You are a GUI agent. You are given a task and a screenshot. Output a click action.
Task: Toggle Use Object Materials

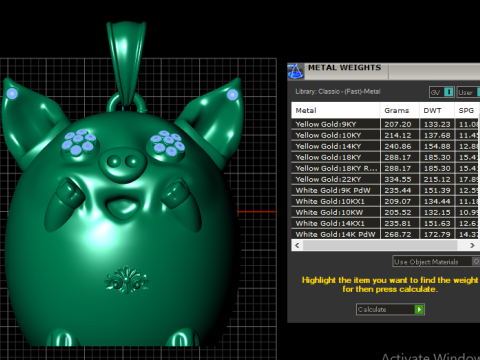pyautogui.click(x=437, y=262)
